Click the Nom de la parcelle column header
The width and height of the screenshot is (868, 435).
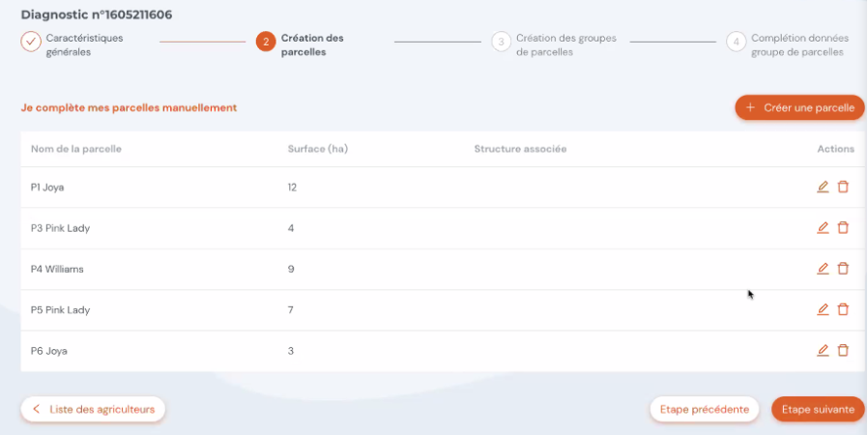(75, 149)
